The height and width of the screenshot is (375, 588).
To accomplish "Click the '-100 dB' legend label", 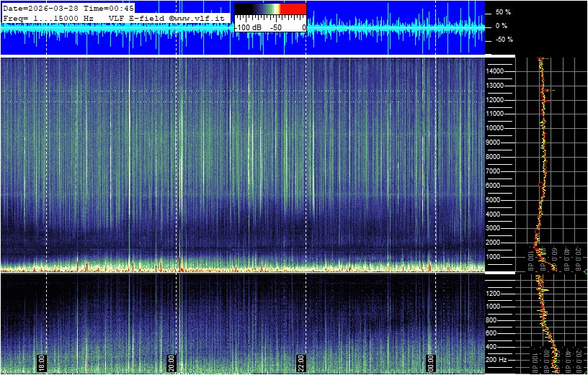I will point(249,28).
